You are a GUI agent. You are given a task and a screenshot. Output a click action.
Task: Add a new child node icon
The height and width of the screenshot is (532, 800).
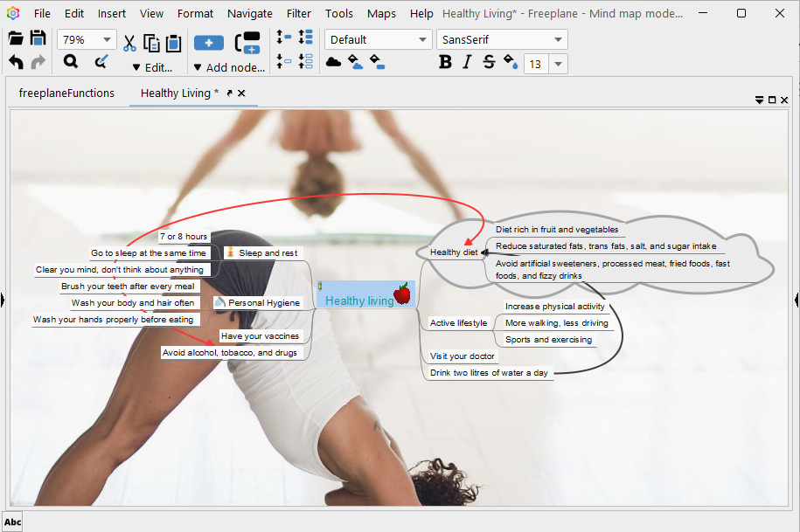click(209, 43)
